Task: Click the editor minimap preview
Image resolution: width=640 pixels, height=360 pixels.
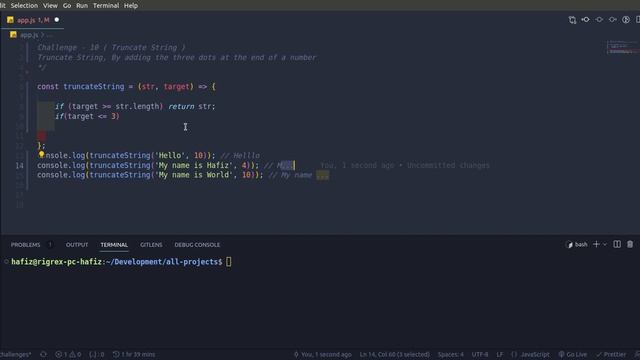Action: 622,47
